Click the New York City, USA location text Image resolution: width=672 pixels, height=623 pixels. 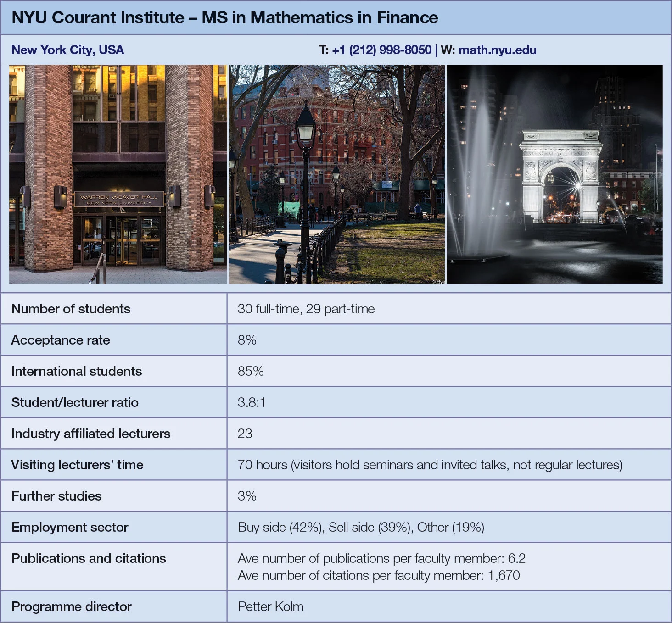(67, 50)
